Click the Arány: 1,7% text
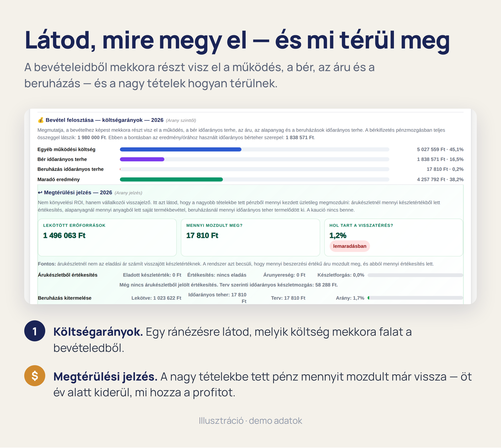 click(x=350, y=298)
